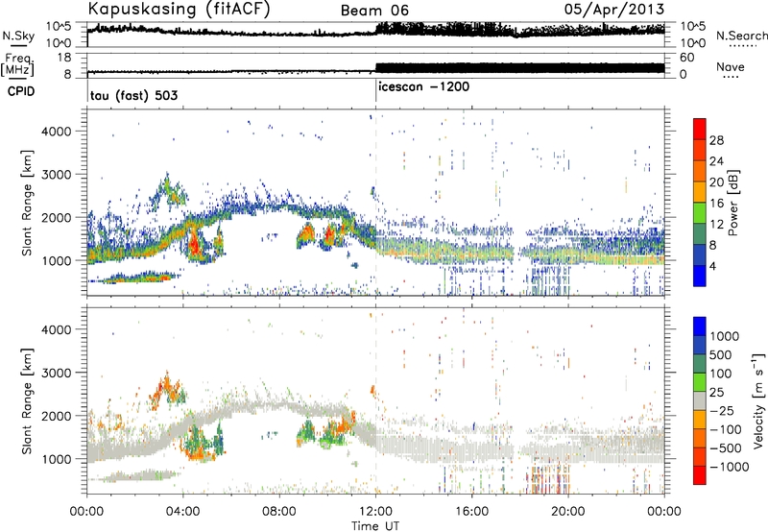768x532 pixels.
Task: Click the 'Nave' legend label
Action: pyautogui.click(x=731, y=66)
